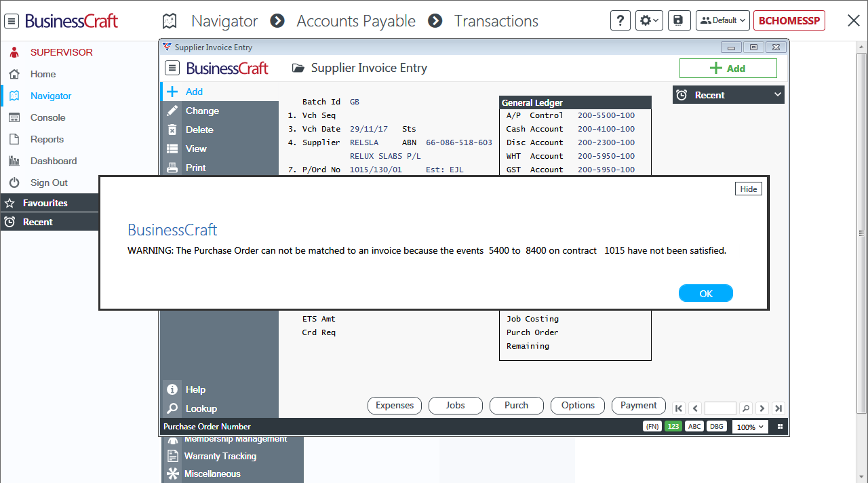This screenshot has width=868, height=483.
Task: Click Accounts Payable in the breadcrumb
Action: 356,21
